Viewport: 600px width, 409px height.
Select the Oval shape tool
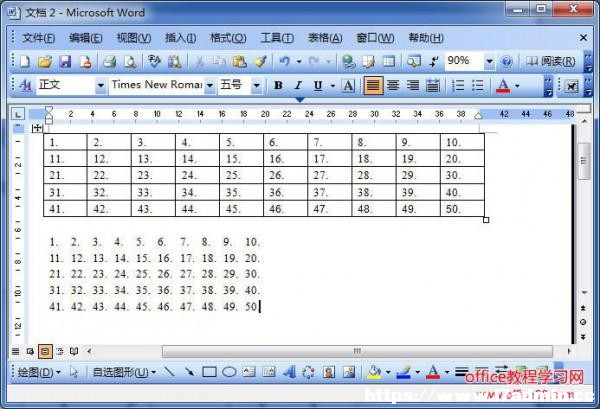coord(229,372)
